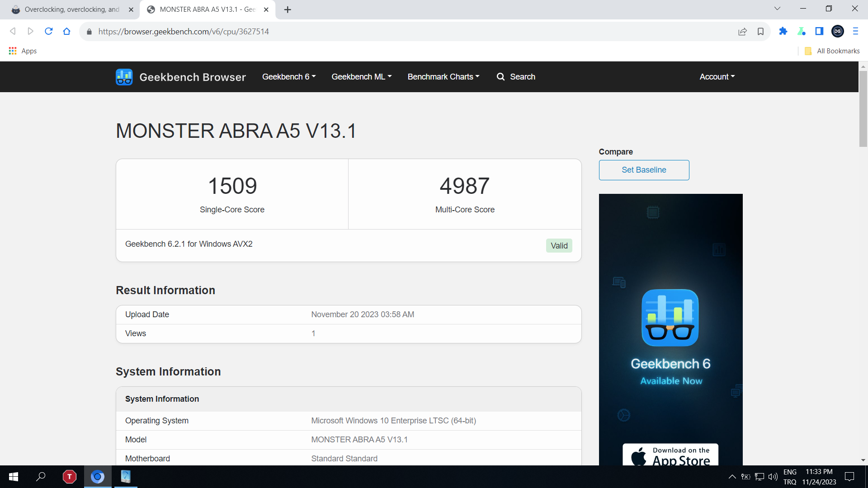Click the upload date November 20 2023 value
The image size is (868, 488).
coord(363,314)
